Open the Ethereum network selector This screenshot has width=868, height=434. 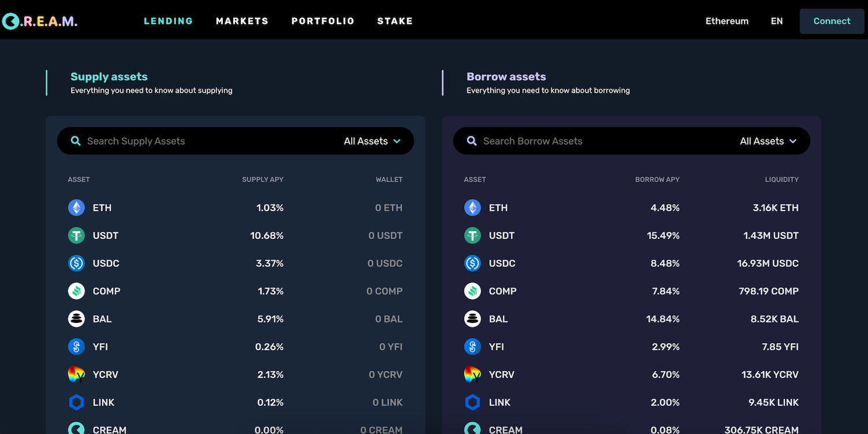click(727, 21)
